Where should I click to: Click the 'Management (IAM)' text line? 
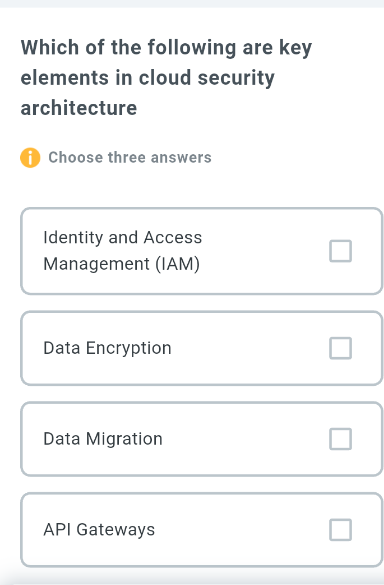click(122, 264)
